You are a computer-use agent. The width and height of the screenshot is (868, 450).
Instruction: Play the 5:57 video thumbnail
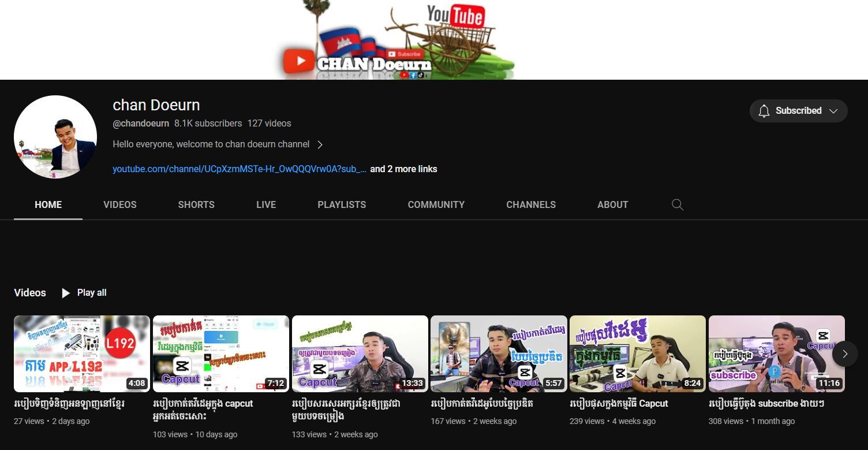pos(499,354)
